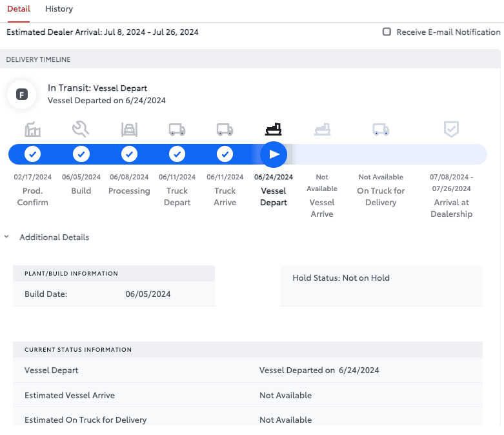Click the Truck Depart truck icon

tap(177, 130)
